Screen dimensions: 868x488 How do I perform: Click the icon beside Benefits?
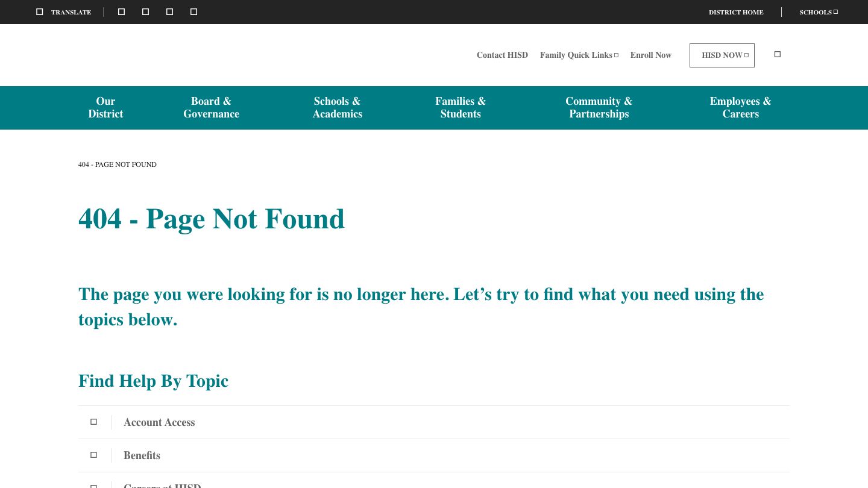click(93, 455)
